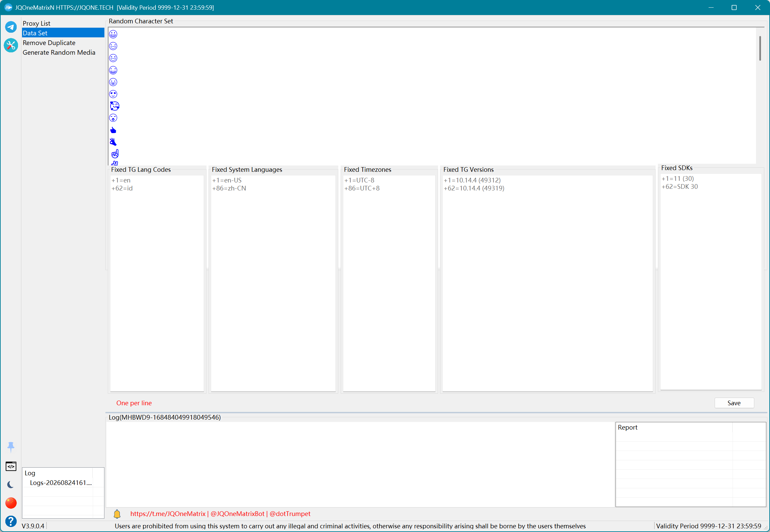Click the V3.9.0.4 version label
Image resolution: width=770 pixels, height=532 pixels.
(x=33, y=526)
